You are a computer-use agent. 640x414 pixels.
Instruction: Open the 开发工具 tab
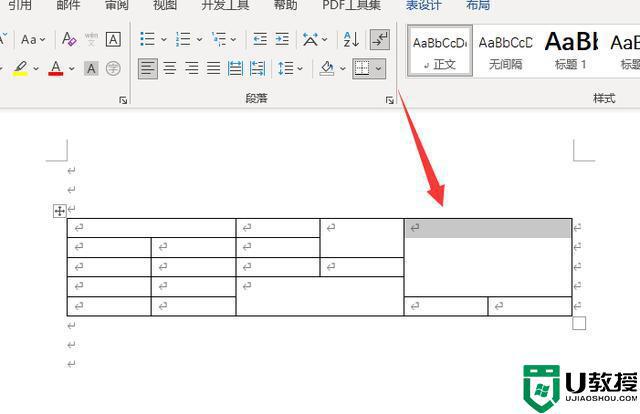pos(225,5)
